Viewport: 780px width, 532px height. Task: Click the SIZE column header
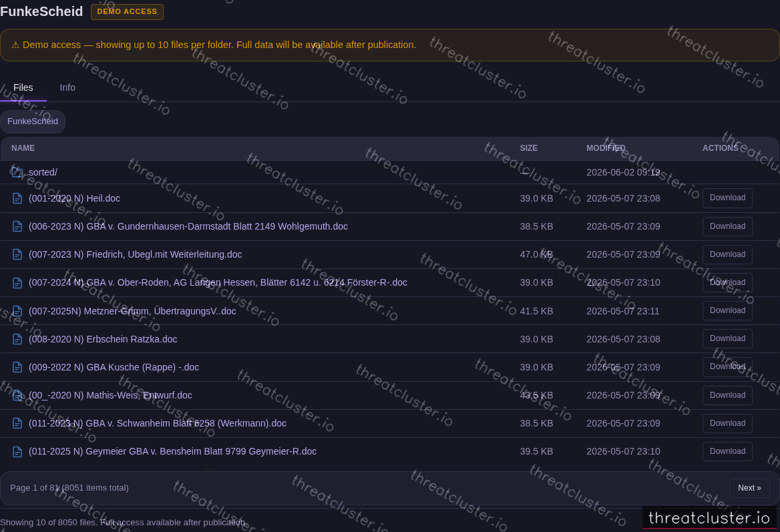click(x=529, y=148)
